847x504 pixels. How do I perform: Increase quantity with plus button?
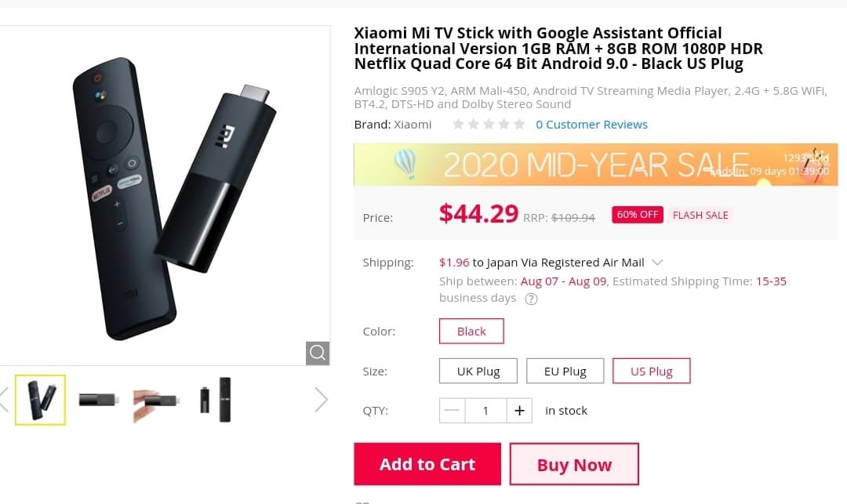click(518, 410)
